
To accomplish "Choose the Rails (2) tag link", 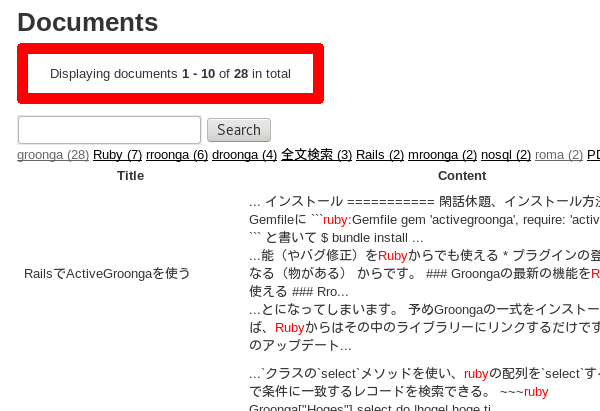I will point(380,155).
